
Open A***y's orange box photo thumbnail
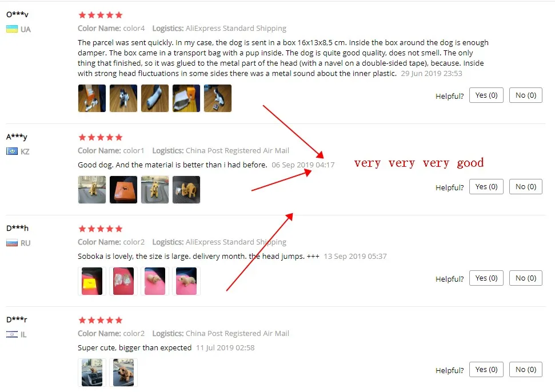point(123,190)
